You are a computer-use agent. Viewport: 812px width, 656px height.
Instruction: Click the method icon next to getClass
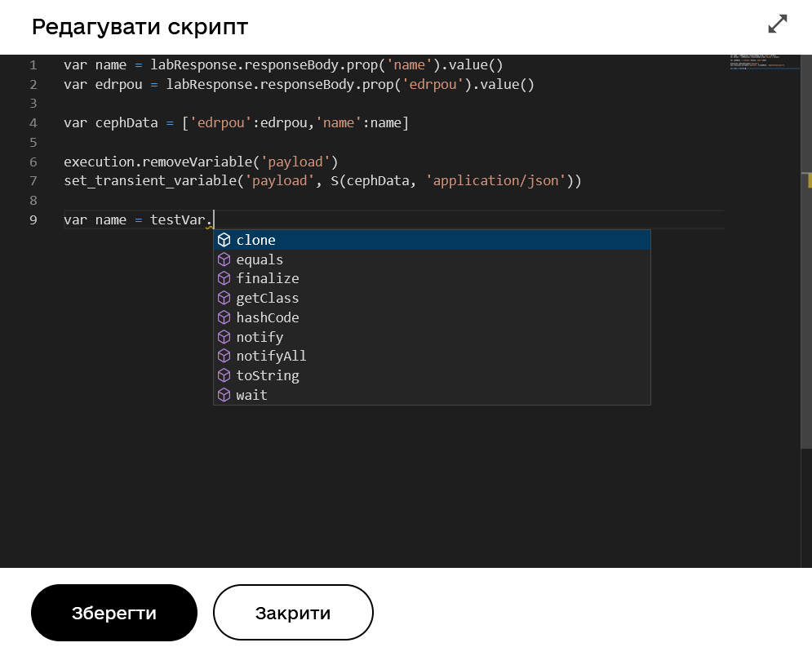(x=224, y=298)
